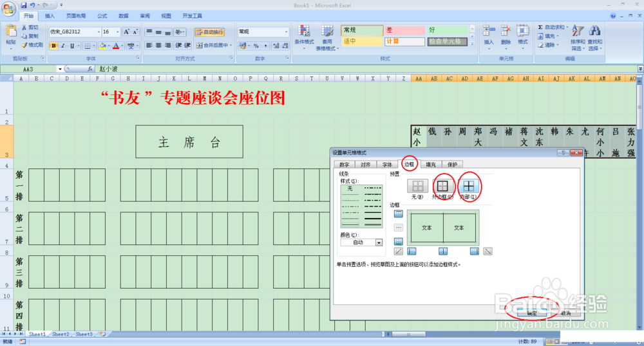Screen dimensions: 644x346
Task: Click the red font color A icon
Action: [116, 46]
